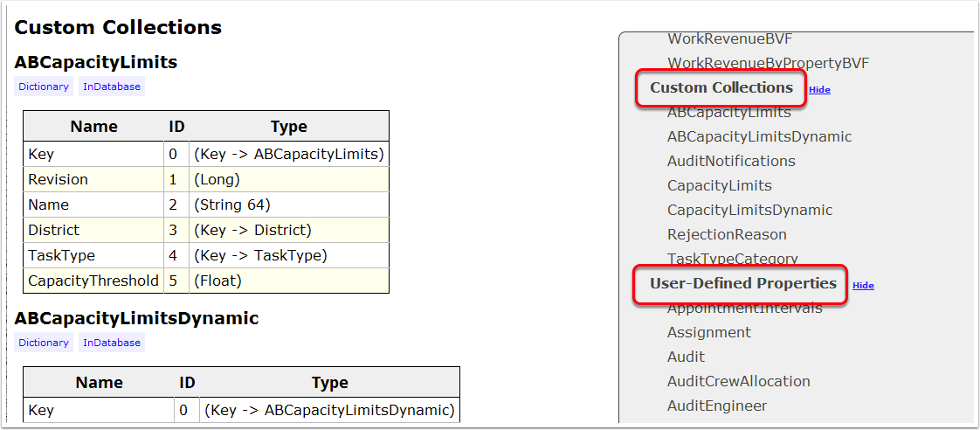
Task: Open the Audit sidebar link
Action: click(x=686, y=357)
